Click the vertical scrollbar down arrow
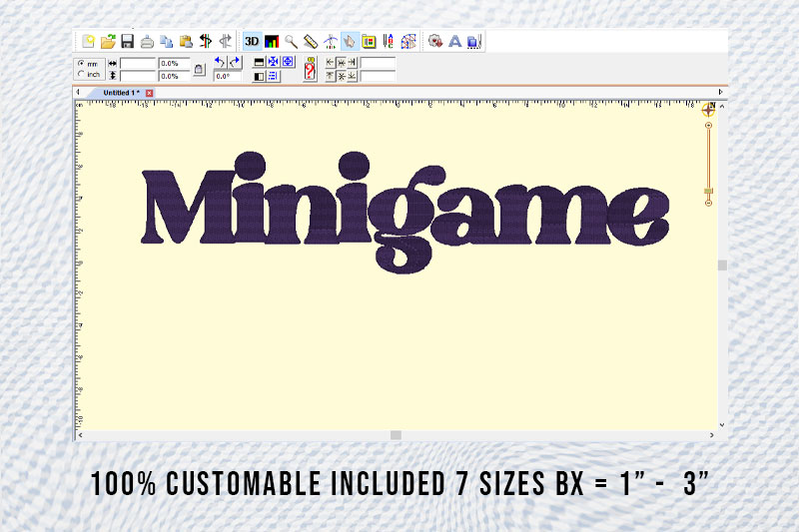This screenshot has width=799, height=532. tap(722, 424)
